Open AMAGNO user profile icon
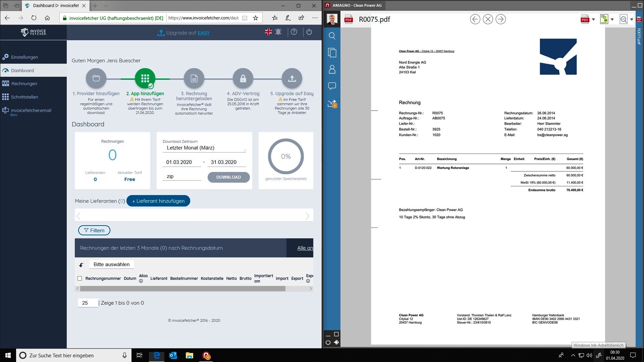Screen dimensions: 644x362 tap(332, 69)
